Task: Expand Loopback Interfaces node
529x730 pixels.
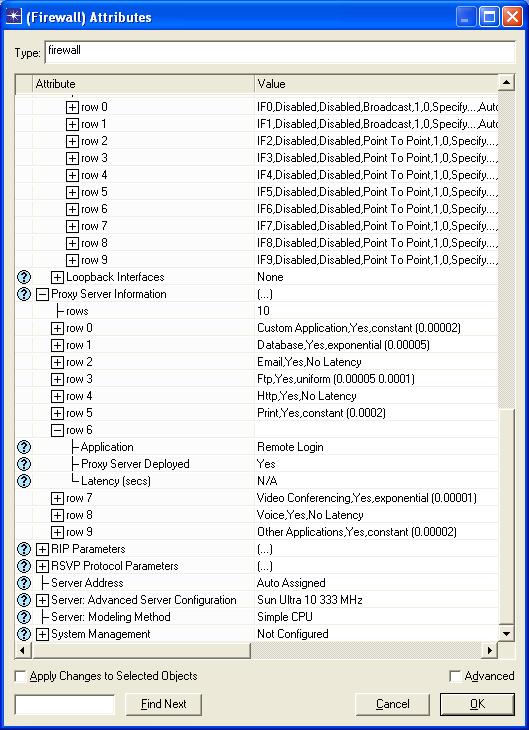Action: coord(57,277)
